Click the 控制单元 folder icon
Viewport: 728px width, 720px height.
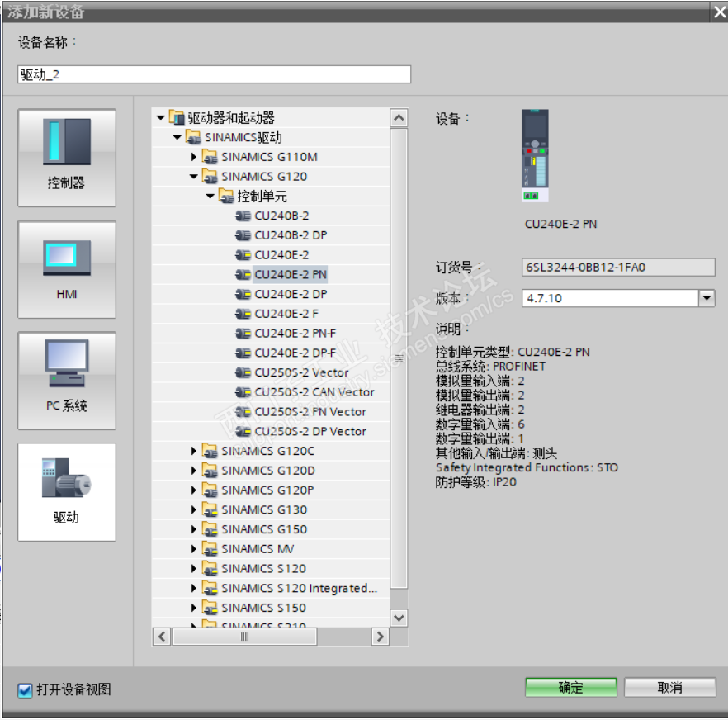[226, 196]
